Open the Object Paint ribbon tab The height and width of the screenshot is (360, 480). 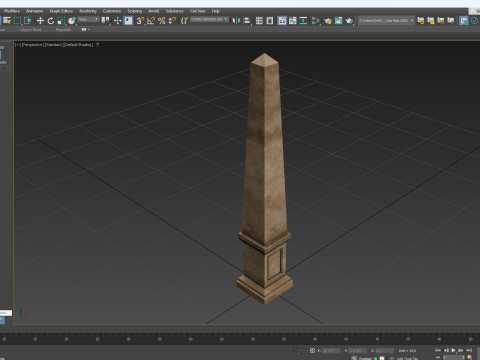[x=30, y=30]
